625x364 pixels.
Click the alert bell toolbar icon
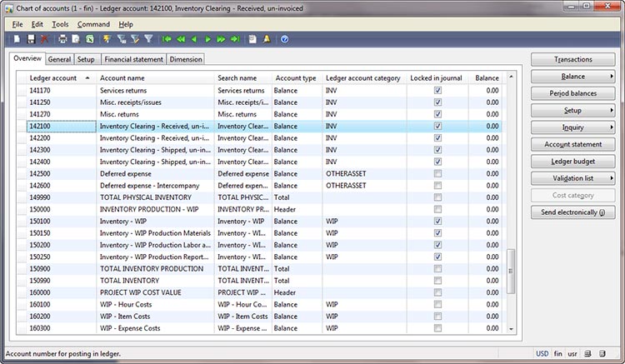(x=266, y=39)
